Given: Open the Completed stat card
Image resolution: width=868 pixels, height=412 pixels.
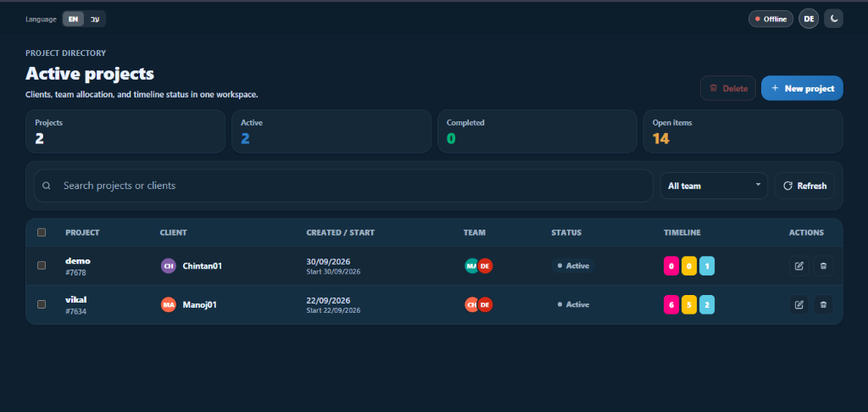Looking at the screenshot, I should 537,131.
